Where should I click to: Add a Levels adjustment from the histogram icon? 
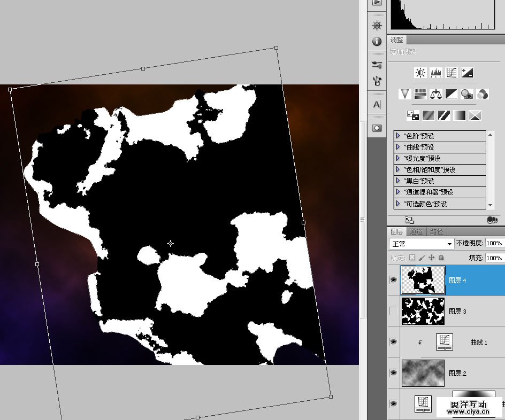(436, 73)
